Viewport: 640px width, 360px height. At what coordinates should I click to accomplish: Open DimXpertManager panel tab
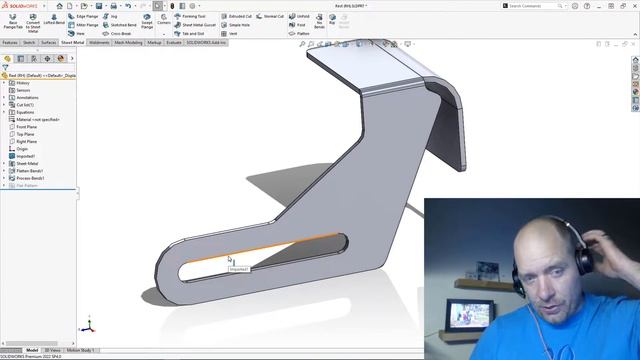coord(47,59)
